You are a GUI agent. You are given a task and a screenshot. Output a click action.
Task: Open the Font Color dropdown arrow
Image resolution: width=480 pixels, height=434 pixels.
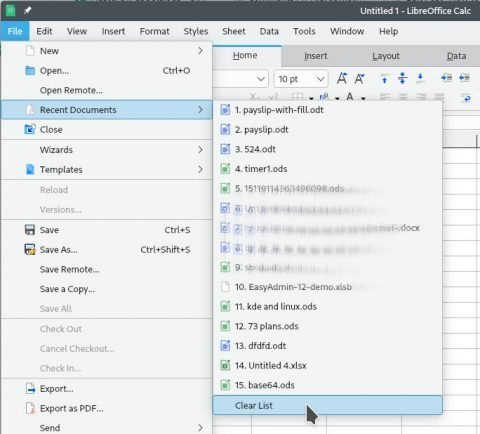[x=363, y=98]
